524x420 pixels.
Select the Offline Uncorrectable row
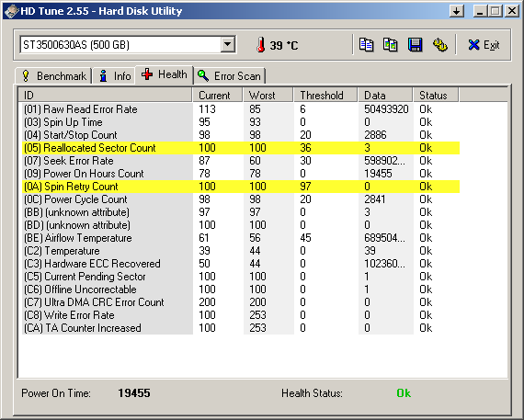pos(241,289)
